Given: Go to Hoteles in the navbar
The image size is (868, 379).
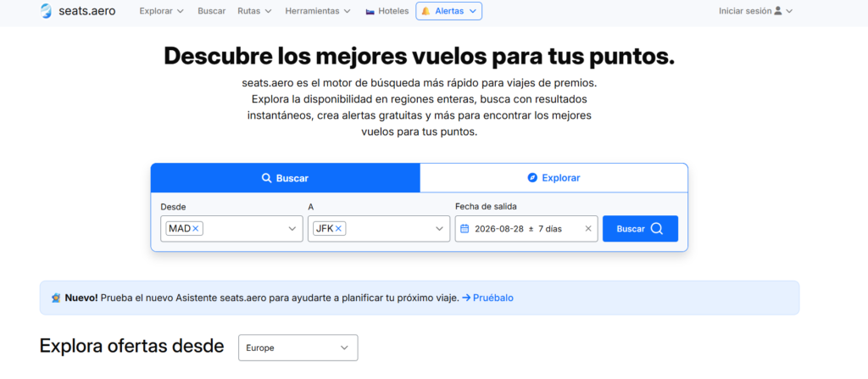Looking at the screenshot, I should (387, 11).
